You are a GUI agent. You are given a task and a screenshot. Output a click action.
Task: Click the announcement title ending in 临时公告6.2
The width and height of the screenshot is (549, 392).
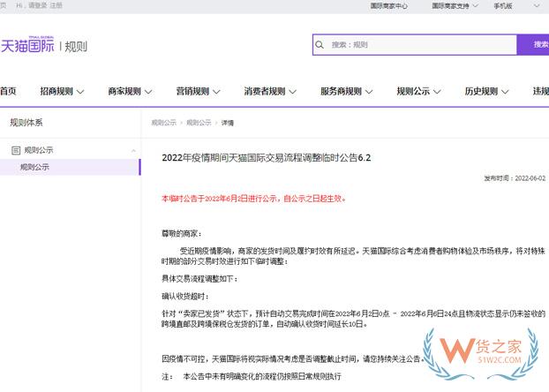point(266,158)
